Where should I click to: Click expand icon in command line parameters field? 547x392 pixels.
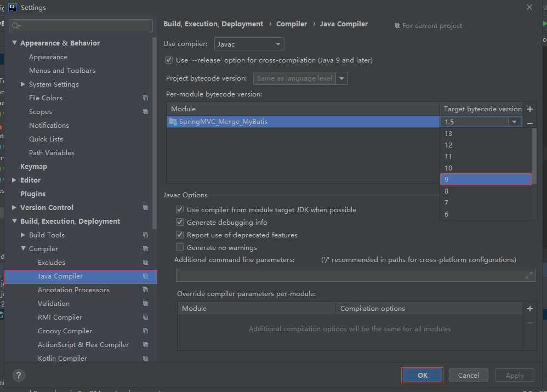click(529, 275)
